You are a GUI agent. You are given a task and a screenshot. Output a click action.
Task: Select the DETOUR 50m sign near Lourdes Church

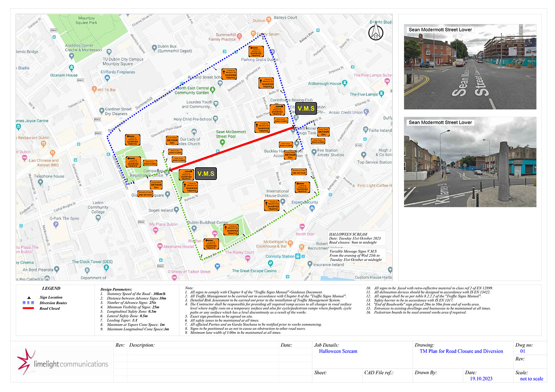pyautogui.click(x=172, y=140)
